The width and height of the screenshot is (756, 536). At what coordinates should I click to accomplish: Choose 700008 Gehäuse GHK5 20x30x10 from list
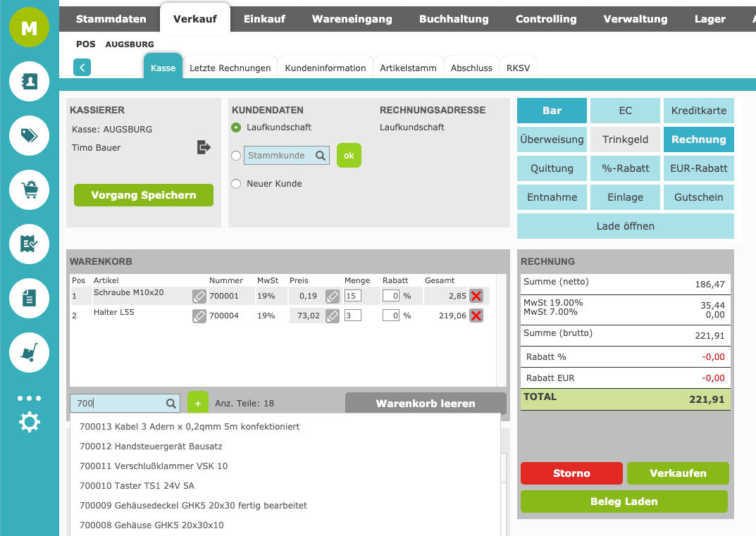pos(151,525)
